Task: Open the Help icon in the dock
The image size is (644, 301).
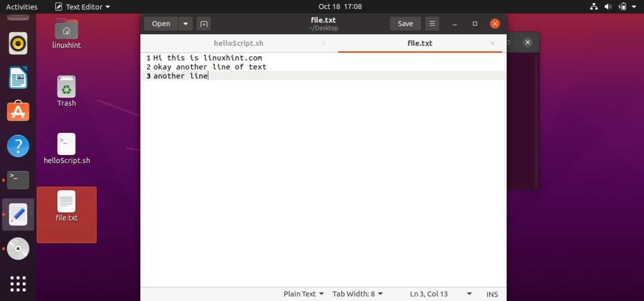Action: coord(18,146)
